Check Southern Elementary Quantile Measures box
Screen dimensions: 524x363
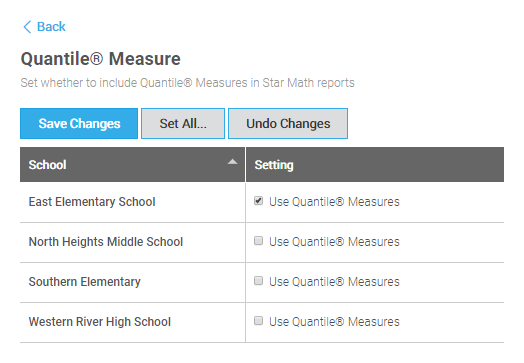[258, 281]
